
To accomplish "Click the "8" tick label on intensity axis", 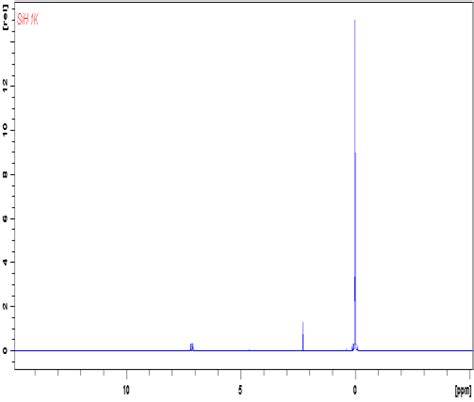I will 5,174.
